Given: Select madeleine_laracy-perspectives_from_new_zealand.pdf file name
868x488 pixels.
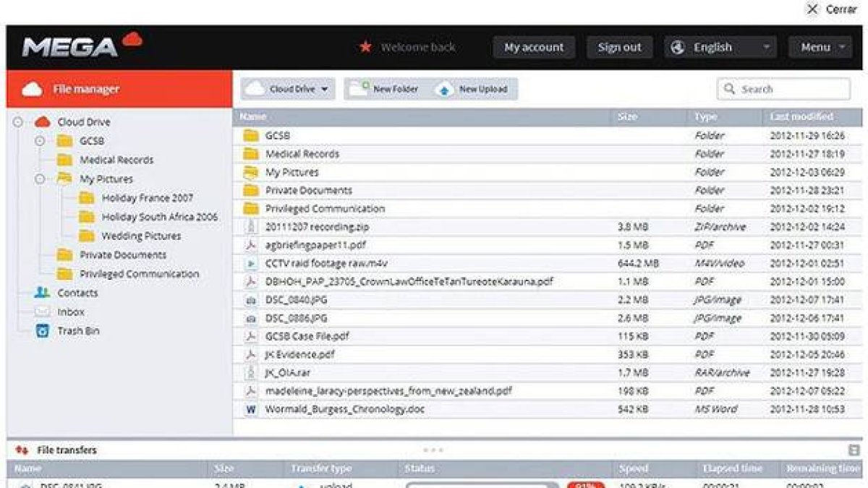Looking at the screenshot, I should [389, 390].
